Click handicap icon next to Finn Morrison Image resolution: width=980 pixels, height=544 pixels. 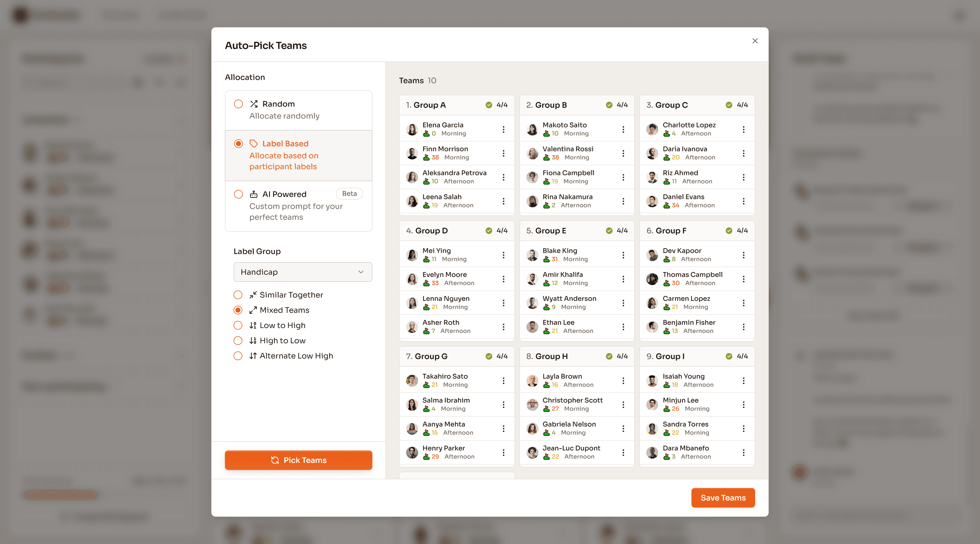click(x=426, y=157)
